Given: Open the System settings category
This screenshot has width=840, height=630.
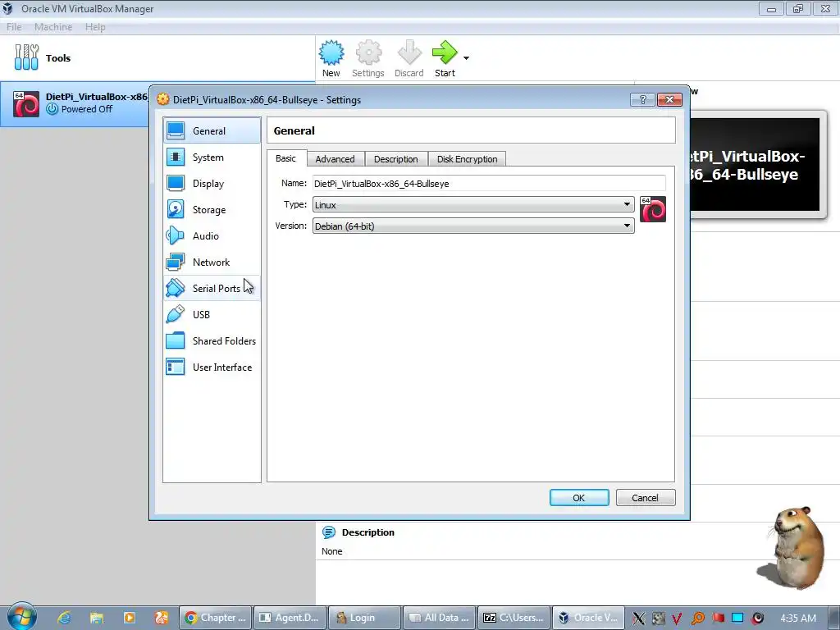Looking at the screenshot, I should tap(212, 157).
